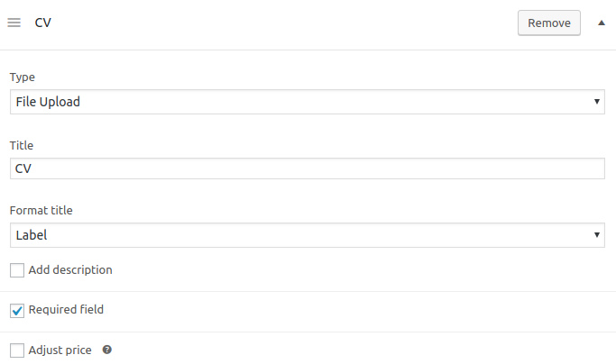Enable the Add description checkbox
Viewport: 616px width, 364px height.
pyautogui.click(x=17, y=270)
